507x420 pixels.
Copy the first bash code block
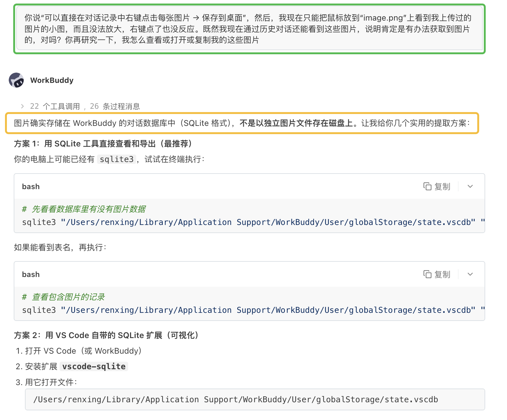(x=437, y=186)
